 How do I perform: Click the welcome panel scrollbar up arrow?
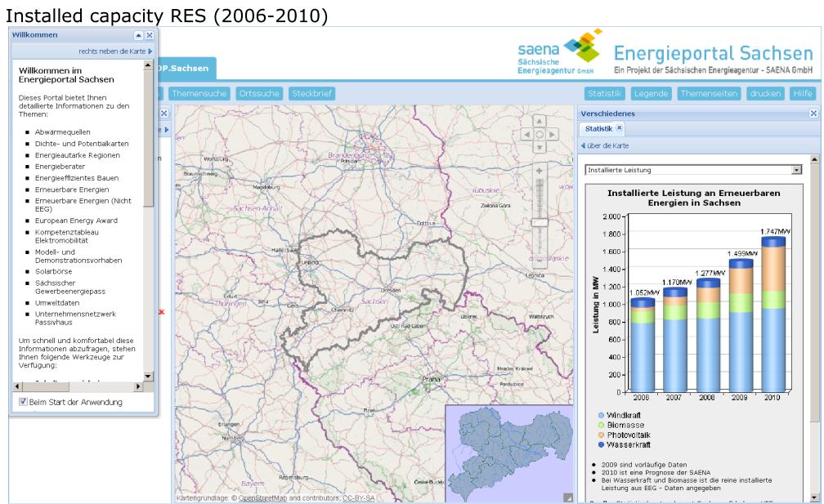pos(148,65)
